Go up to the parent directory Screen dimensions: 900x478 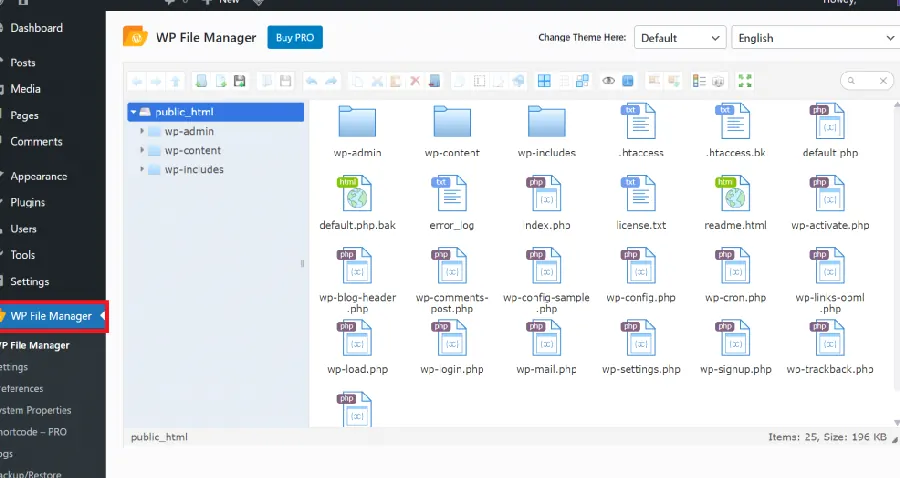click(176, 81)
